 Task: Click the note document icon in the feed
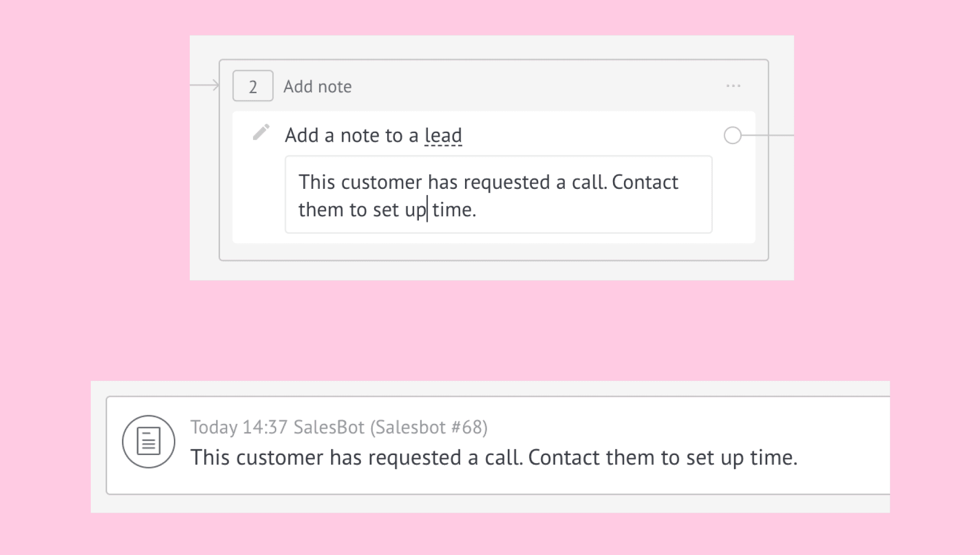pos(148,441)
